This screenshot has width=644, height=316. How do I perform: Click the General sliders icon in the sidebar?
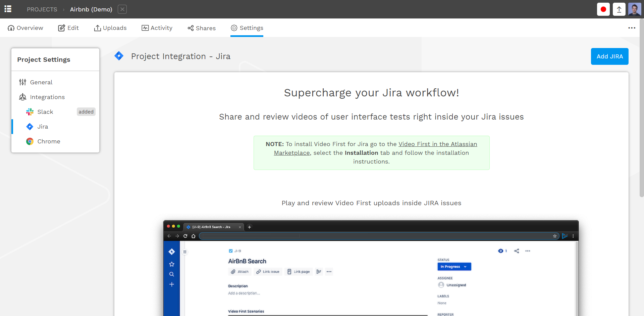(x=22, y=82)
